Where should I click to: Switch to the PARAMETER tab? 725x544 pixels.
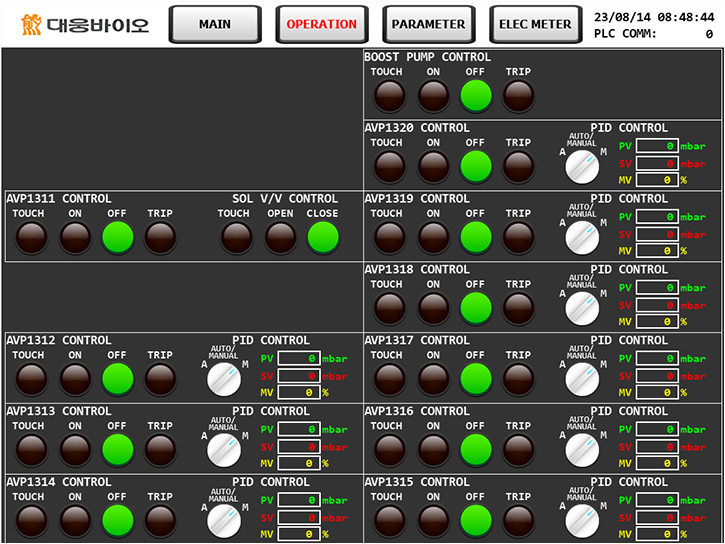(429, 24)
